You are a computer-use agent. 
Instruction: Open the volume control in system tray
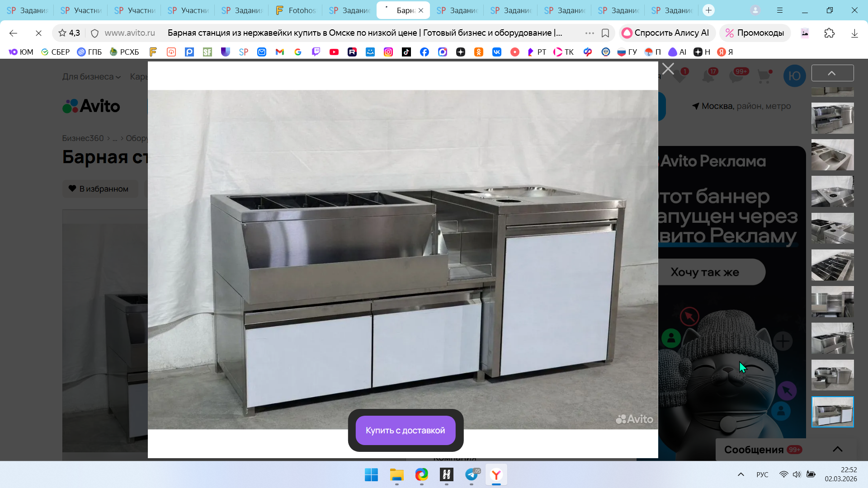[797, 474]
